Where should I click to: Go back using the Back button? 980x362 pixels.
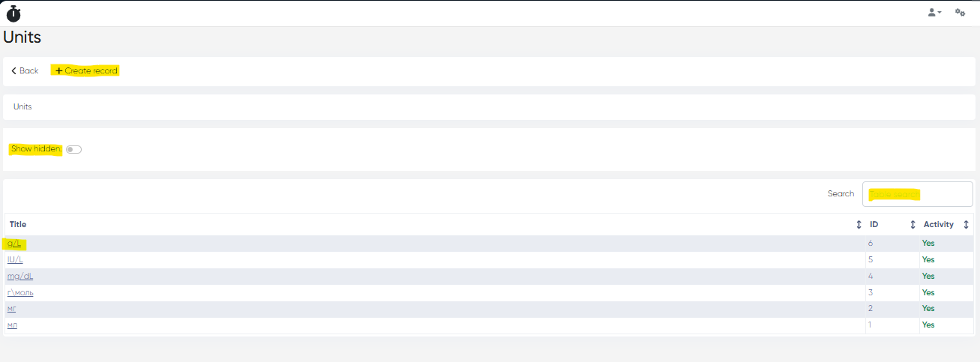25,70
